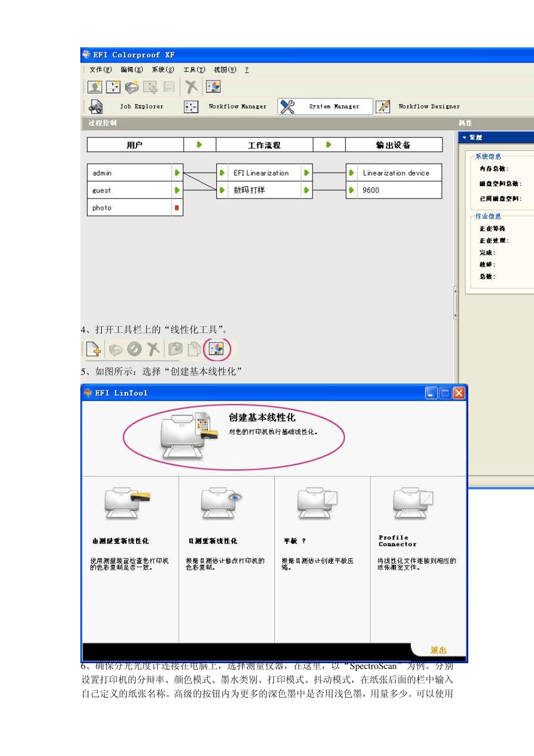Image resolution: width=534 pixels, height=756 pixels.
Task: Open the 文件(F) menu
Action: [101, 70]
